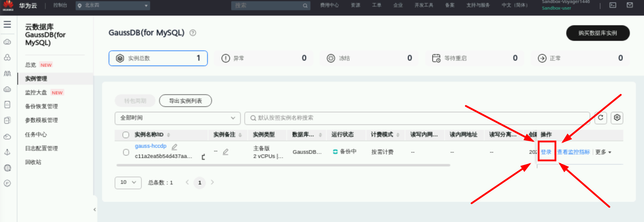Image resolution: width=644 pixels, height=222 pixels.
Task: Open 支持与服务 in top bar
Action: pyautogui.click(x=478, y=5)
